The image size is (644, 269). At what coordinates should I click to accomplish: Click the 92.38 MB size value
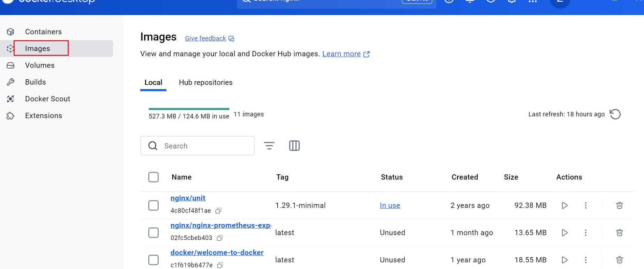531,205
